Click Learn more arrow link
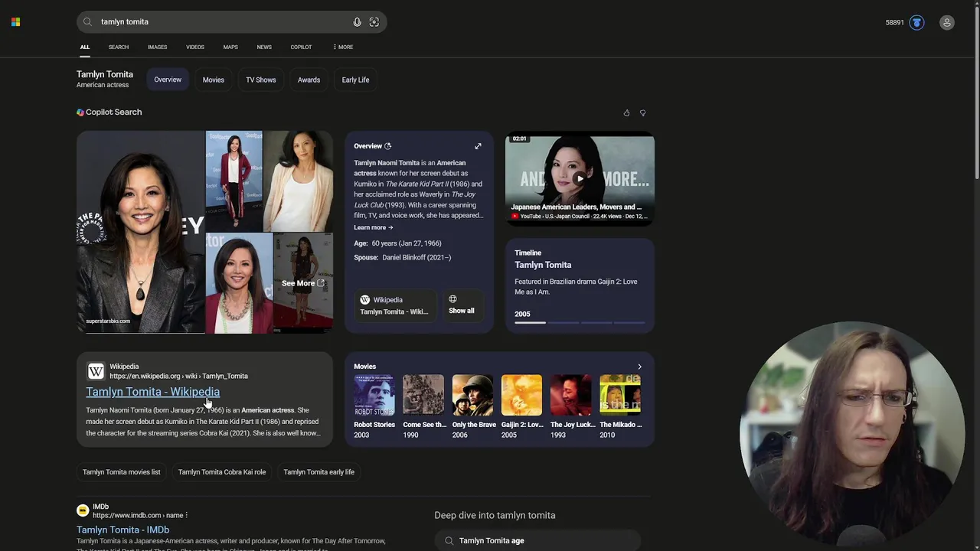The image size is (980, 551). [x=373, y=227]
